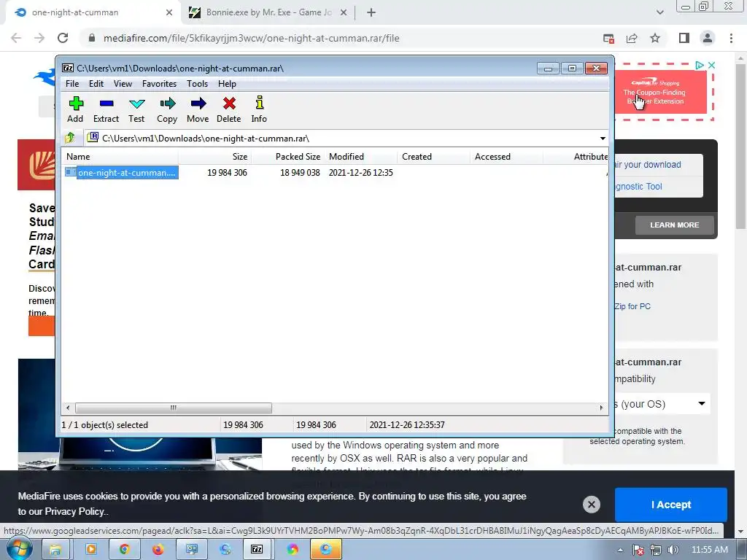This screenshot has width=747, height=560.
Task: Go up one folder level in 7-Zip
Action: point(70,138)
